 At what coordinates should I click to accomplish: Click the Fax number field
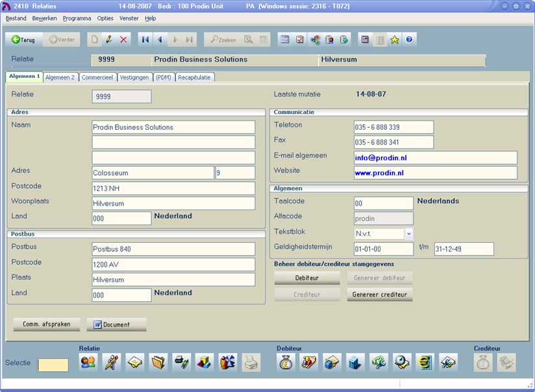coord(393,142)
